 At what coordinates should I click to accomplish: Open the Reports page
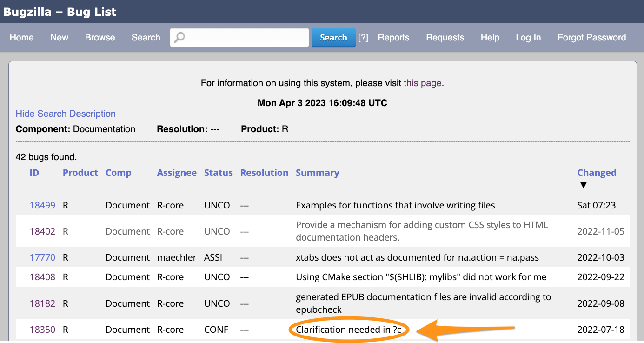(393, 38)
